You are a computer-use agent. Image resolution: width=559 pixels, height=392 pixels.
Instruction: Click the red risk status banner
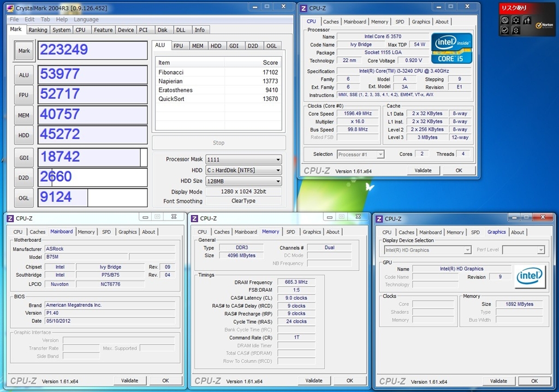514,8
